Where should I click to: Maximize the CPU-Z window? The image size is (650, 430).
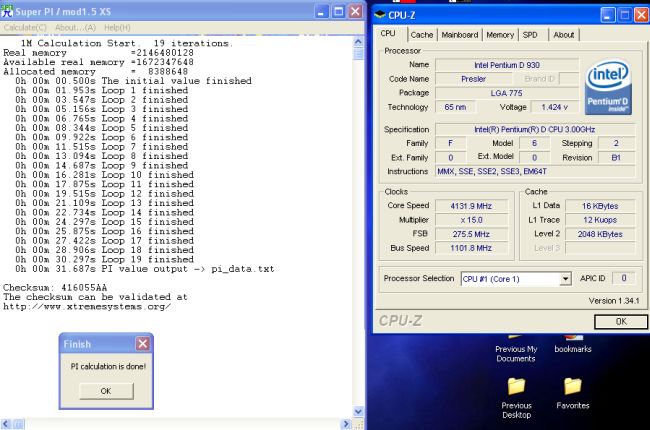[x=624, y=15]
